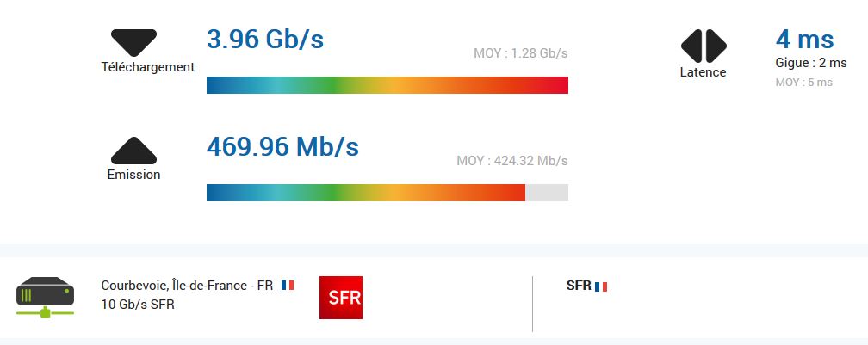Click the MOY : 1.28 Gb/s average
The height and width of the screenshot is (345, 868).
click(520, 53)
